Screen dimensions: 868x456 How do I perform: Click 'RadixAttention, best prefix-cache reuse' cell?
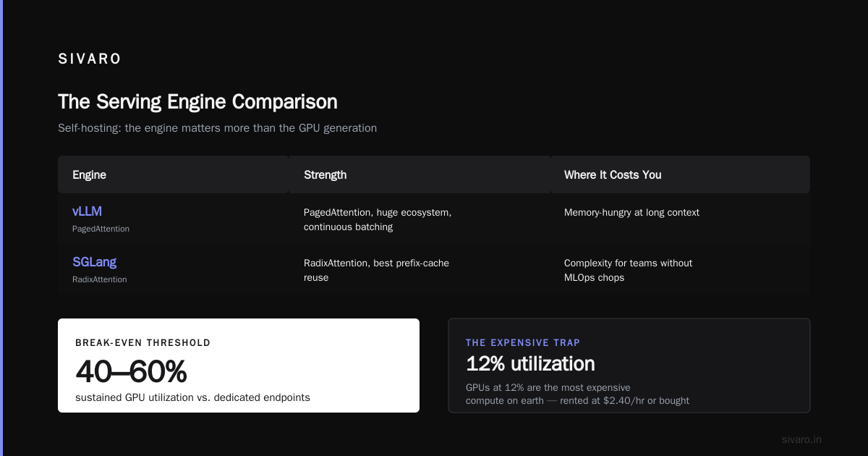tap(376, 270)
